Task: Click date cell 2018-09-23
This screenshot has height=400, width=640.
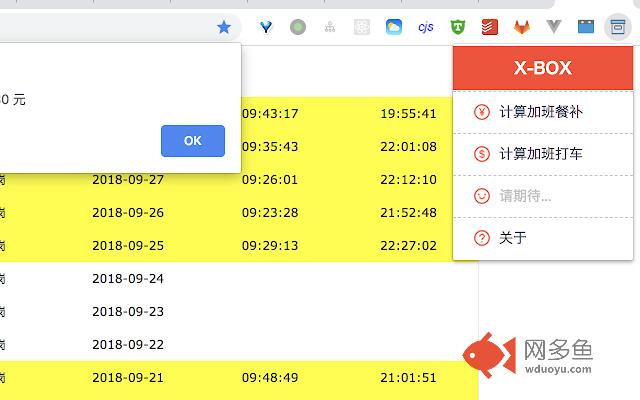Action: tap(128, 312)
